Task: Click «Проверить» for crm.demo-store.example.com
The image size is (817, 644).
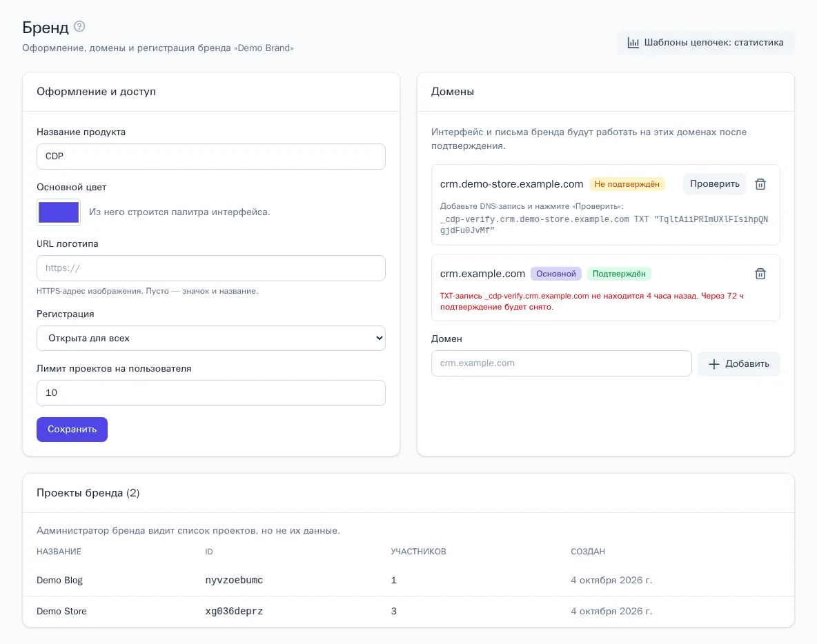Action: pos(714,184)
